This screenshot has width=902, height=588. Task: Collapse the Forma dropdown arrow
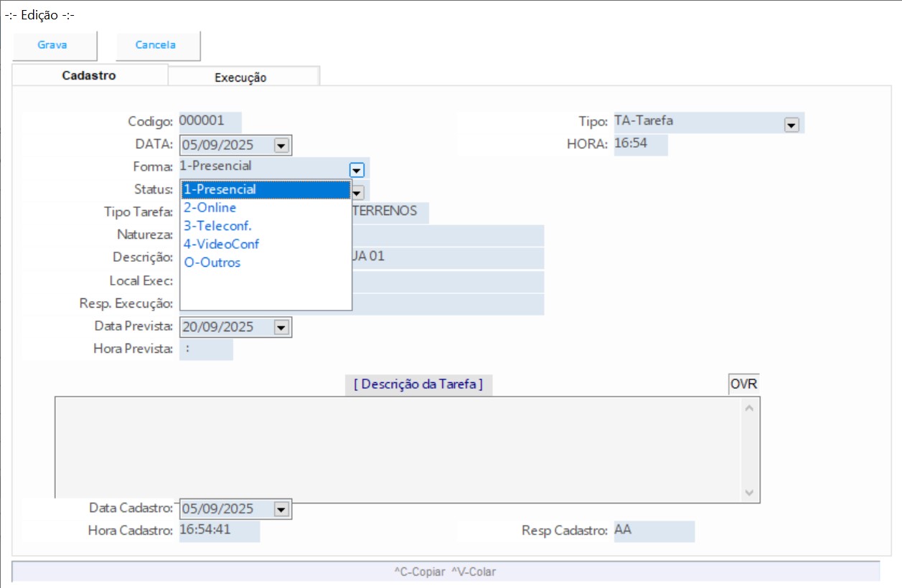(357, 170)
